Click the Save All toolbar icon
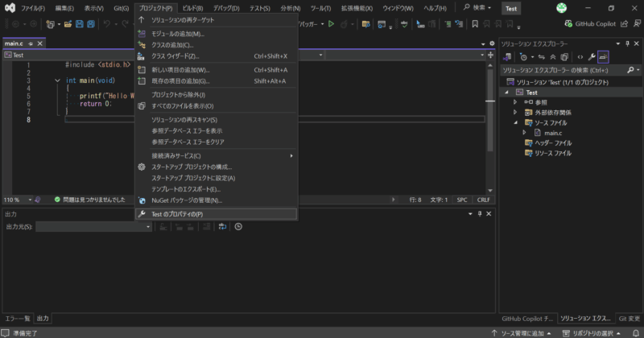 coord(89,24)
